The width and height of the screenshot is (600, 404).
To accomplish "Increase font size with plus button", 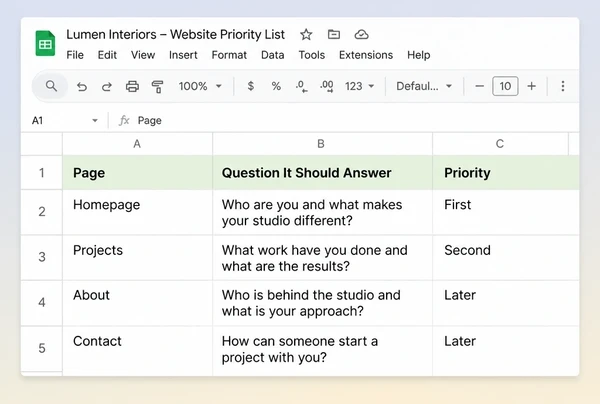I will pyautogui.click(x=531, y=86).
